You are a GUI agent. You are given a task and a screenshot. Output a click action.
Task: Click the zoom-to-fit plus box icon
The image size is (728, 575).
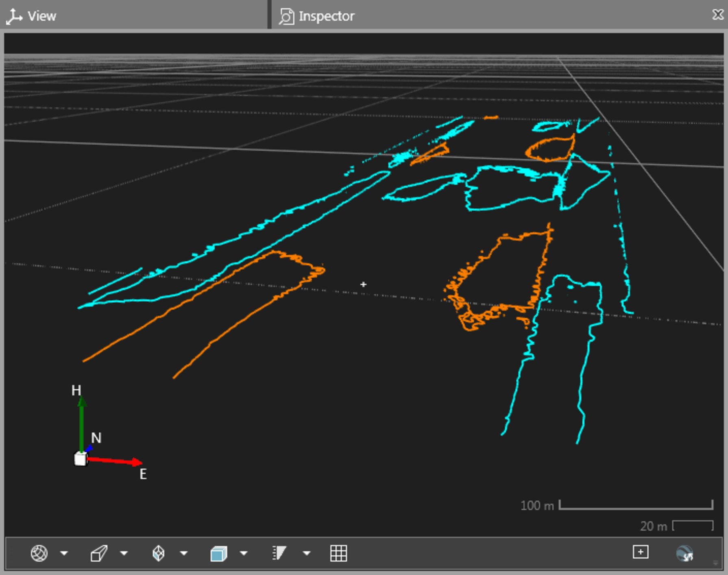coord(641,552)
